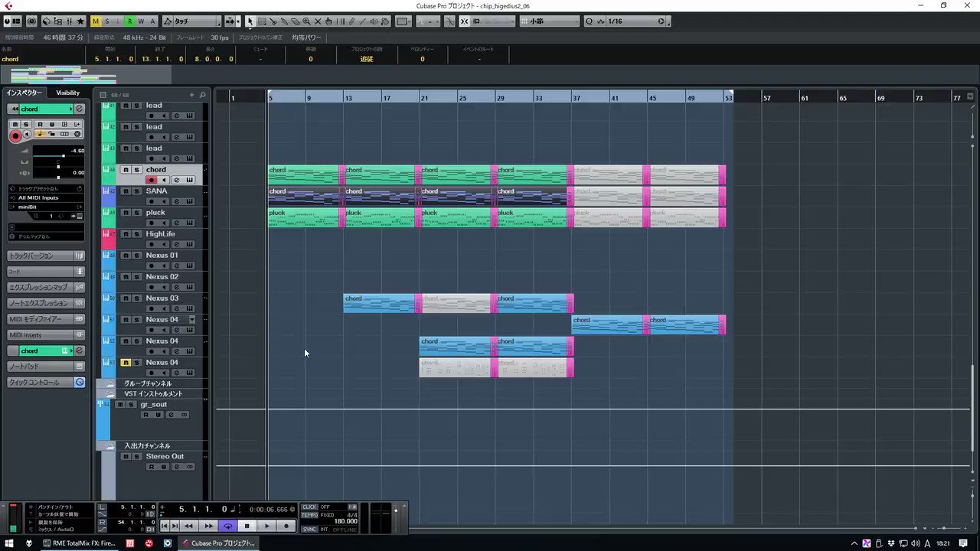Screen dimensions: 980x551
Task: Toggle global Mute state button M
Action: pos(96,21)
